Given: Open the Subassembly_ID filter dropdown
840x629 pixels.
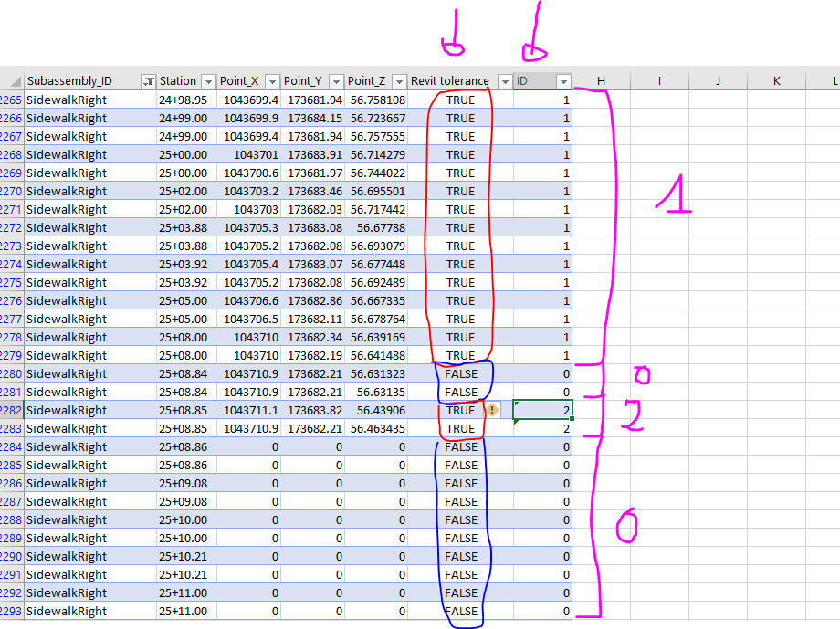Looking at the screenshot, I should 149,81.
